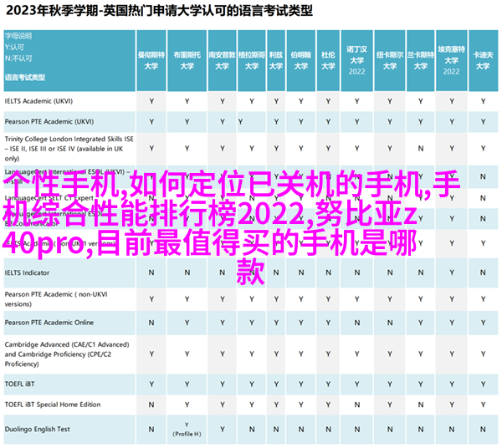Click Duolingo English Test N under 格拉斯哥大学
The image size is (502, 448).
point(252,429)
